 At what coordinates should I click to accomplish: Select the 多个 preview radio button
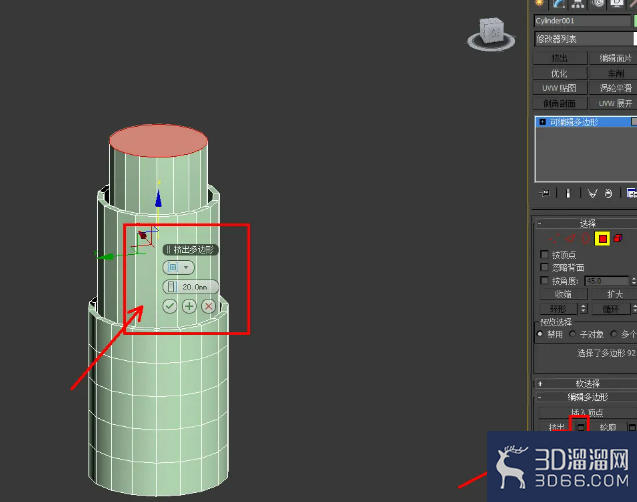[x=614, y=334]
